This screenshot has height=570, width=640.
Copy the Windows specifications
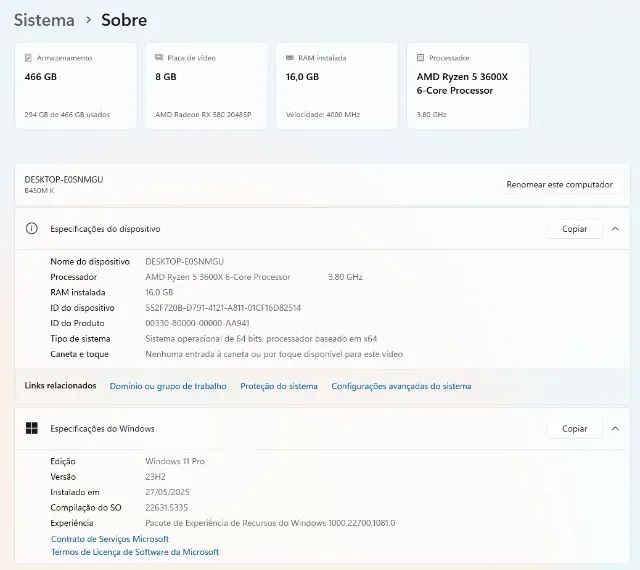pos(574,429)
